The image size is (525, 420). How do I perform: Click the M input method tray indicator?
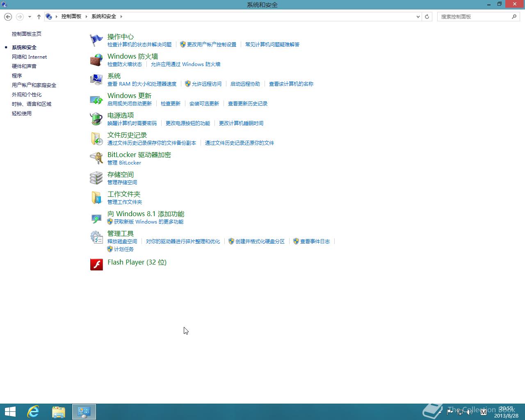[484, 412]
